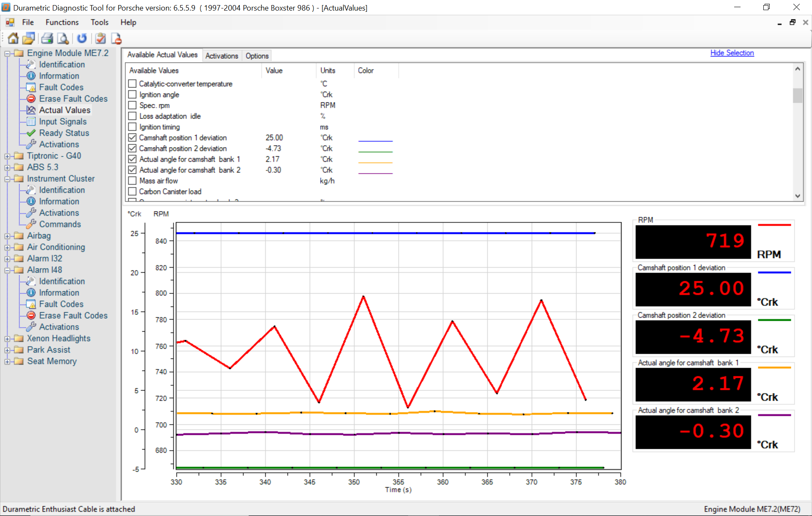Screen dimensions: 812x516
Task: Select Ready Status in the tree
Action: [64, 133]
